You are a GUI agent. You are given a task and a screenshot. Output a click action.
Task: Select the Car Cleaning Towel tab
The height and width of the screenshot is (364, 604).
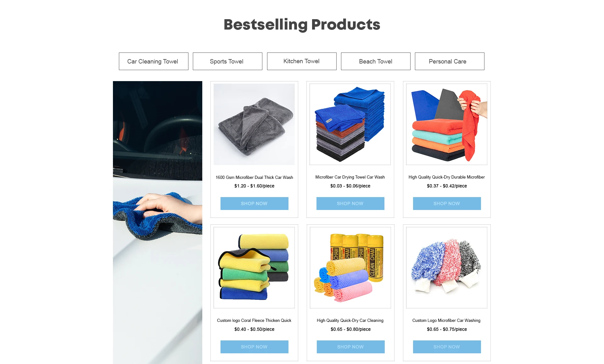click(154, 61)
